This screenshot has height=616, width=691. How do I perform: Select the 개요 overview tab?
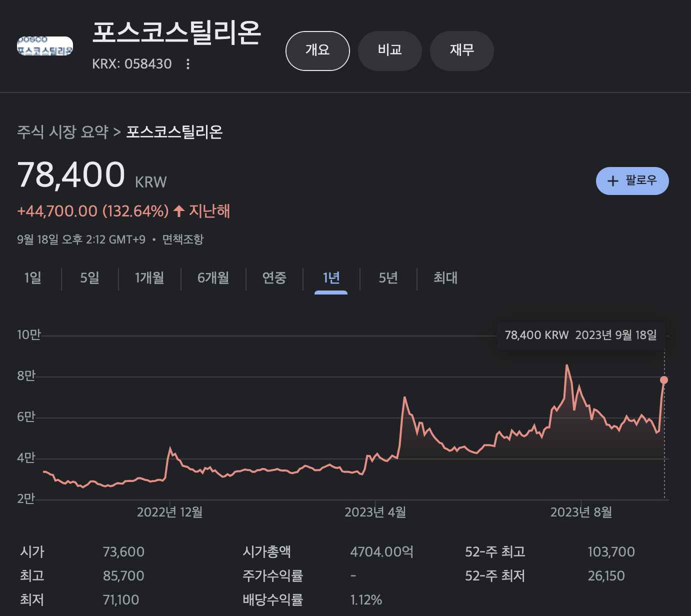(x=317, y=51)
